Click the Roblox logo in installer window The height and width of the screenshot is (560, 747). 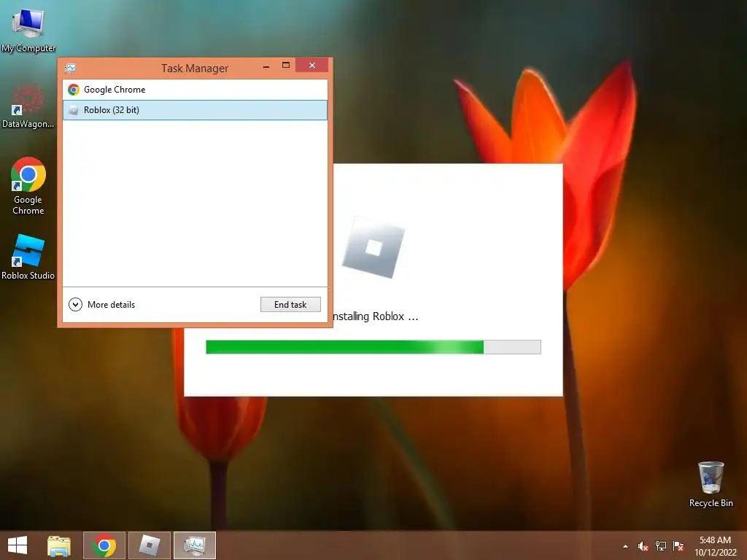(373, 247)
